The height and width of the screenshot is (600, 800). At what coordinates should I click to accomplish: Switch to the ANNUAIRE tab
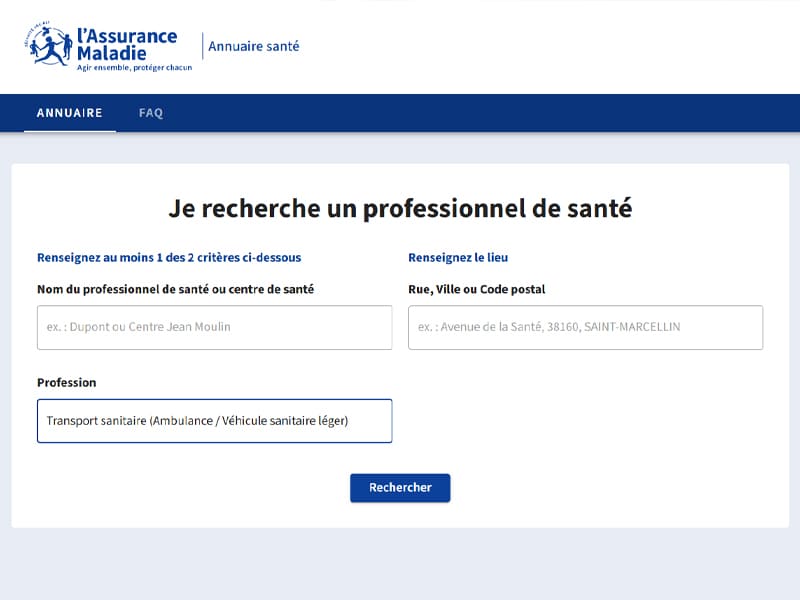click(x=69, y=113)
